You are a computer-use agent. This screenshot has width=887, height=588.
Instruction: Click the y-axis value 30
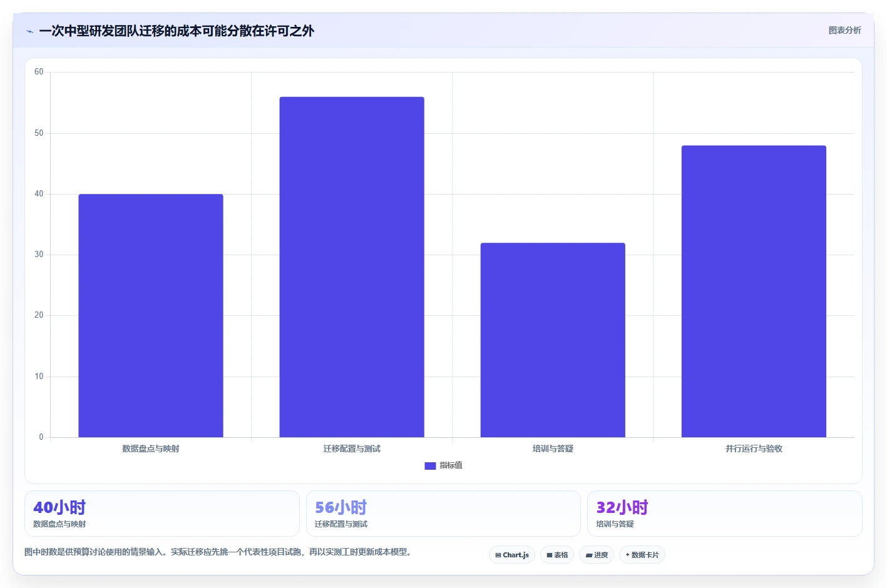click(39, 255)
